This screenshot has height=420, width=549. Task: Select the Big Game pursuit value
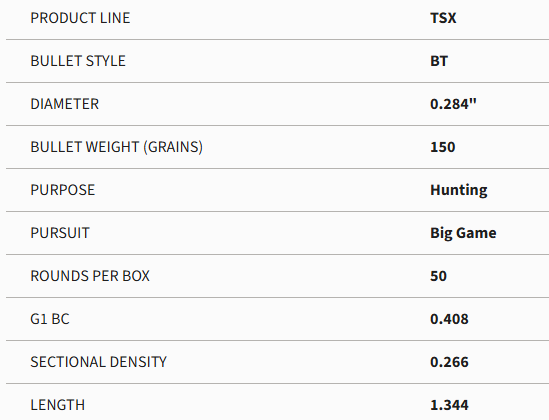(463, 233)
